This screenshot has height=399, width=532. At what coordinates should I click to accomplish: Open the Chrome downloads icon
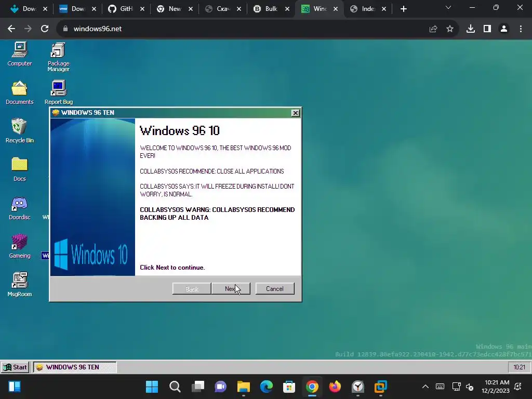tap(471, 29)
